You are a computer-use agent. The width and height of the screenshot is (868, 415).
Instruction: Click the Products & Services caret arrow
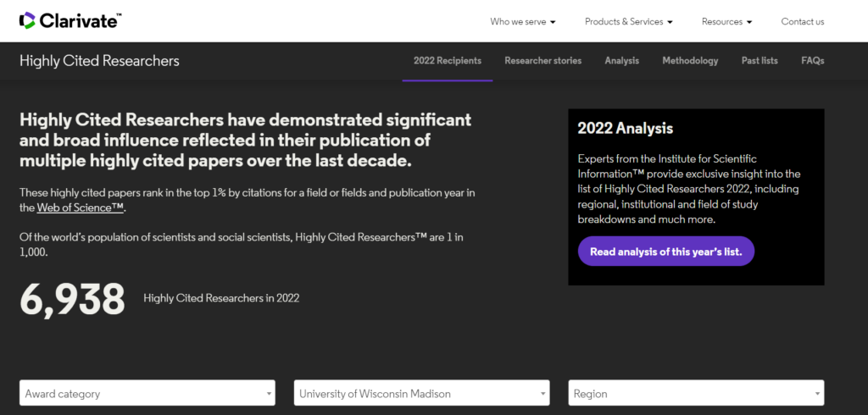[670, 22]
